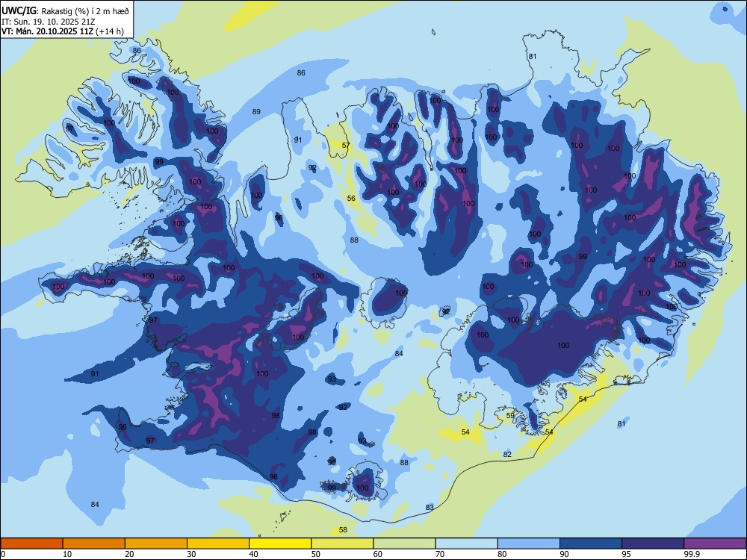This screenshot has width=747, height=560.
Task: Click the legend tick label '80'
Action: coord(502,554)
